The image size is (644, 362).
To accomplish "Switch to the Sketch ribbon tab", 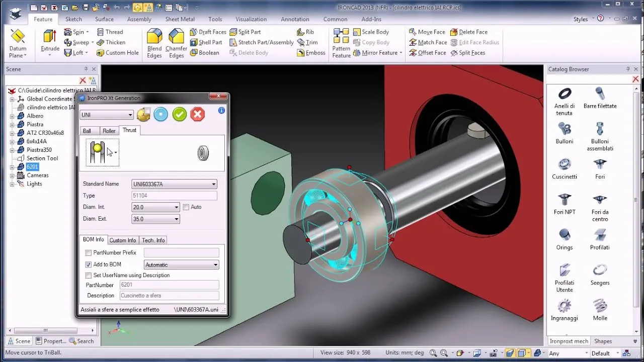I will (x=73, y=19).
